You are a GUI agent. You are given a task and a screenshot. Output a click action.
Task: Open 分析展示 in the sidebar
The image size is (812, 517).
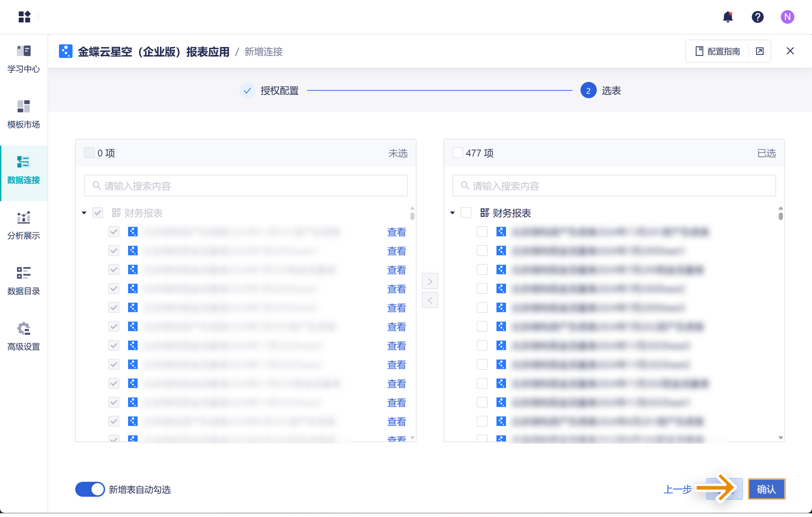tap(24, 226)
